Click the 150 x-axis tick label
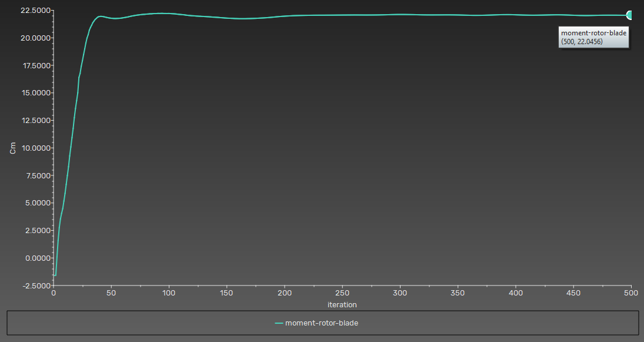 click(226, 293)
